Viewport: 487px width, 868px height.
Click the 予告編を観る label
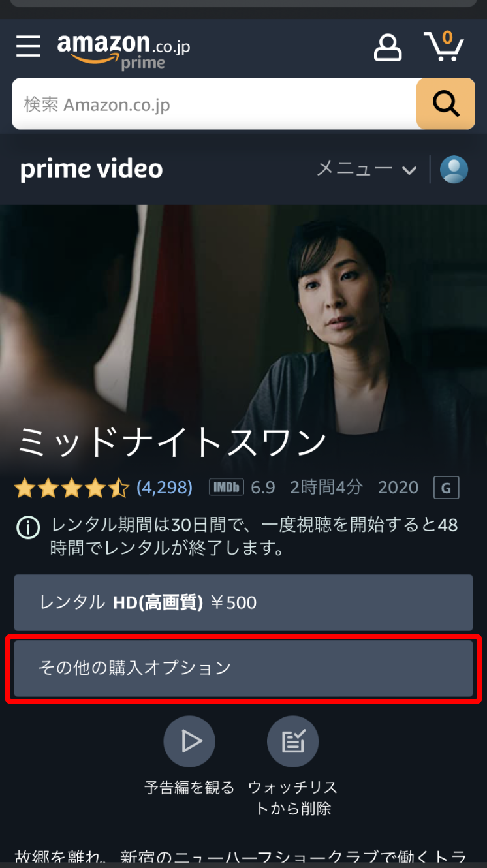[x=189, y=788]
